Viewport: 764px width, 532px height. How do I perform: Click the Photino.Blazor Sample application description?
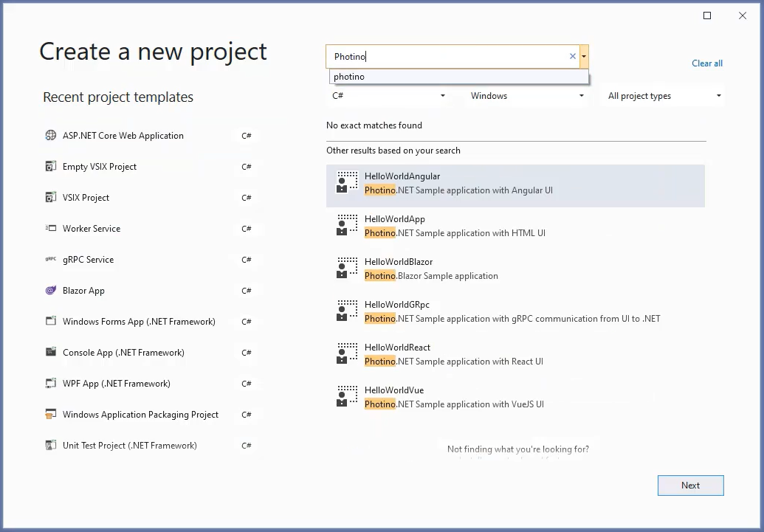[431, 276]
